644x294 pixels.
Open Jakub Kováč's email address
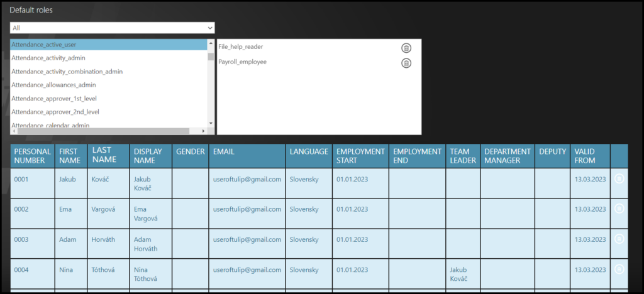[x=247, y=179]
